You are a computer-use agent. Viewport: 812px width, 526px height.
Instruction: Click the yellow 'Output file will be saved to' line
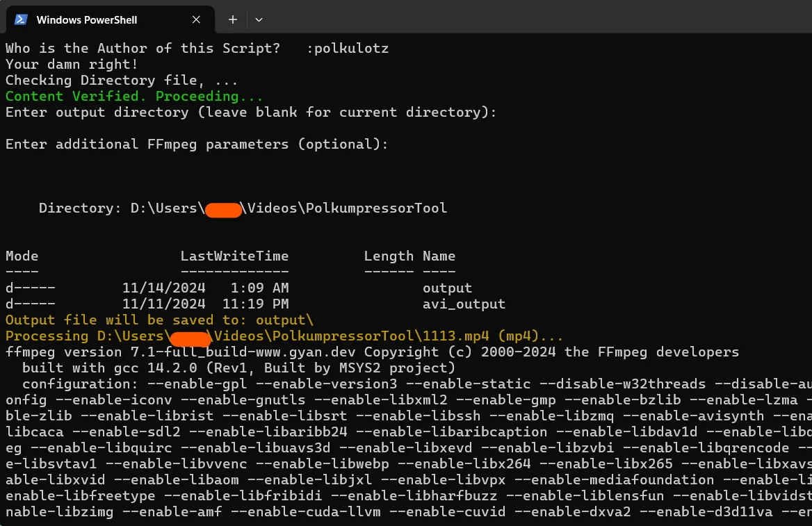point(159,320)
